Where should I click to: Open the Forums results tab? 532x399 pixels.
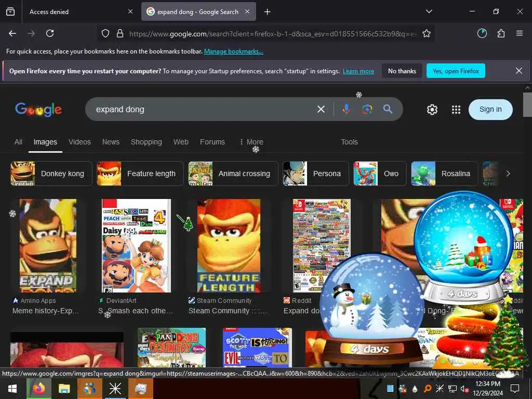click(x=212, y=142)
